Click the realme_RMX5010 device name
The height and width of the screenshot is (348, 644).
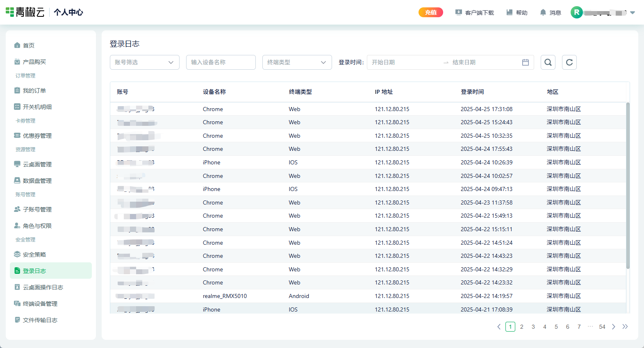pyautogui.click(x=225, y=296)
